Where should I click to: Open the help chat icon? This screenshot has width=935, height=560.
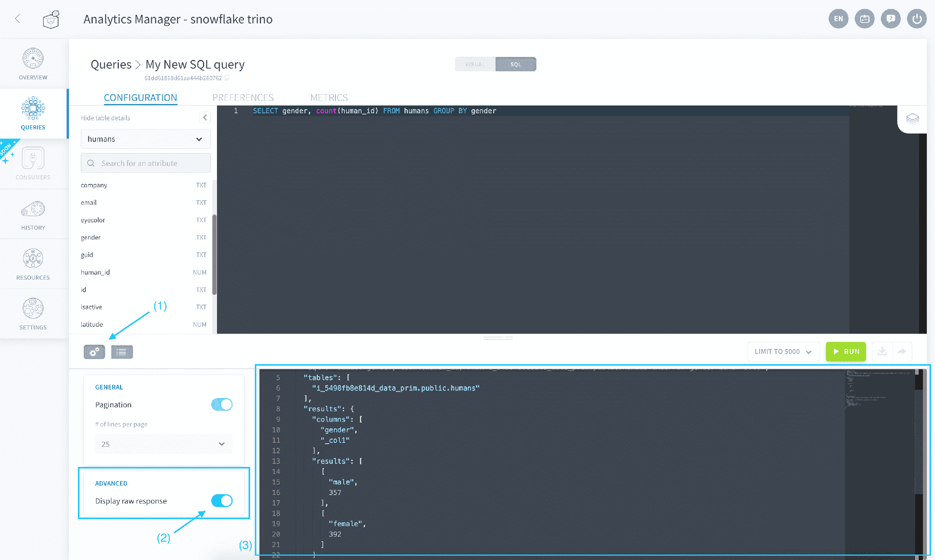tap(891, 19)
